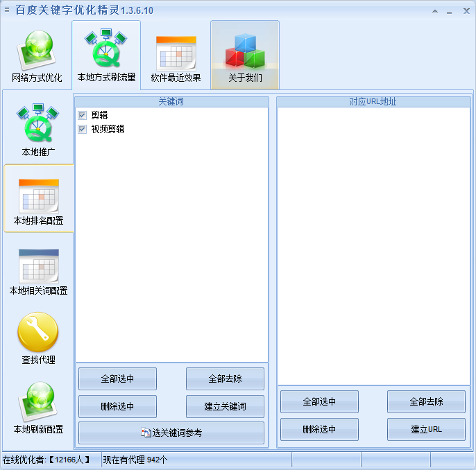This screenshot has width=476, height=470.
Task: Click the 建立URL button
Action: 426,429
